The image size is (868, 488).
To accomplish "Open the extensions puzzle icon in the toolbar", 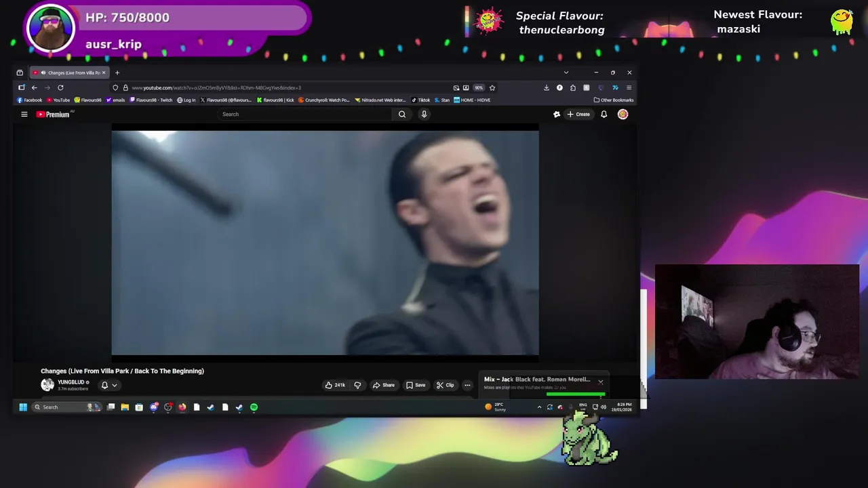I will [573, 87].
